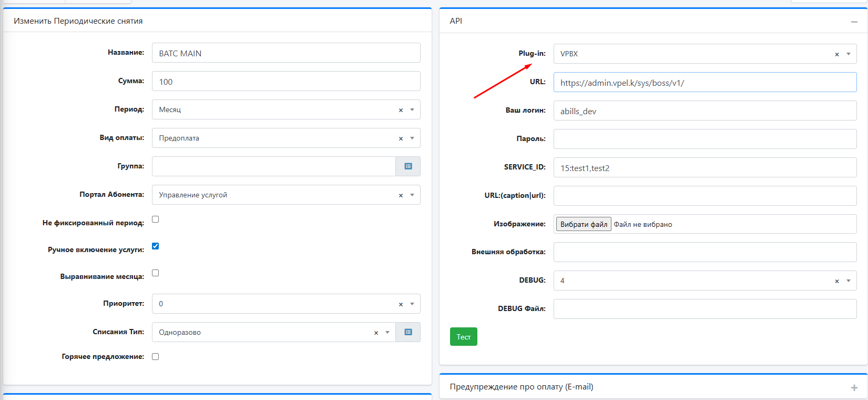Clear the Plug-in VPBX selection
This screenshot has height=400, width=868.
(836, 54)
